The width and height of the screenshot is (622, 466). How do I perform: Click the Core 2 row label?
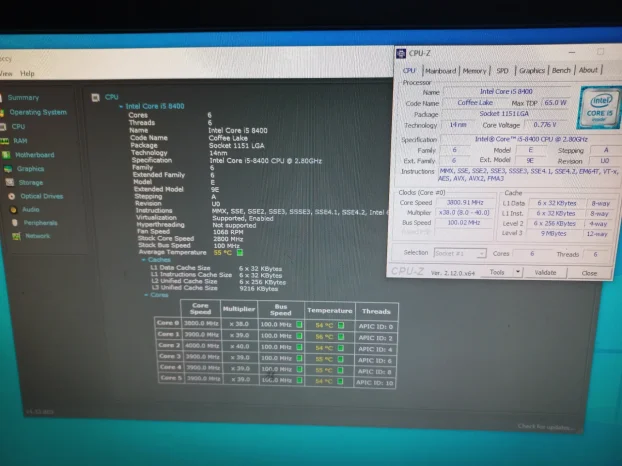[168, 345]
